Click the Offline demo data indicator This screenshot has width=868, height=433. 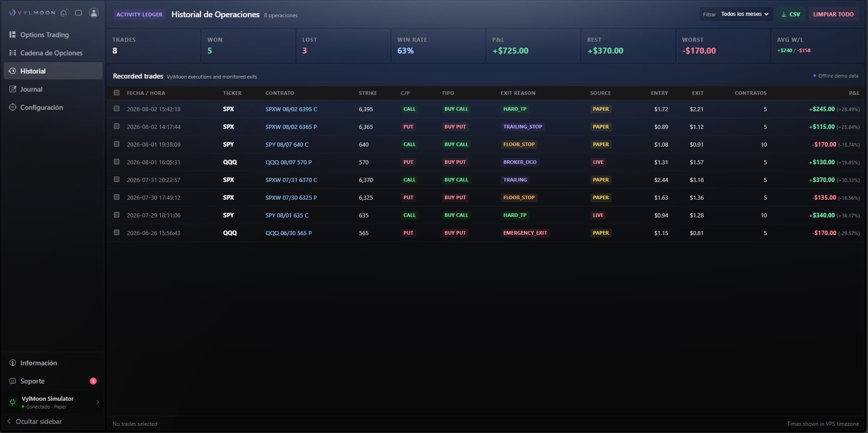coord(836,76)
